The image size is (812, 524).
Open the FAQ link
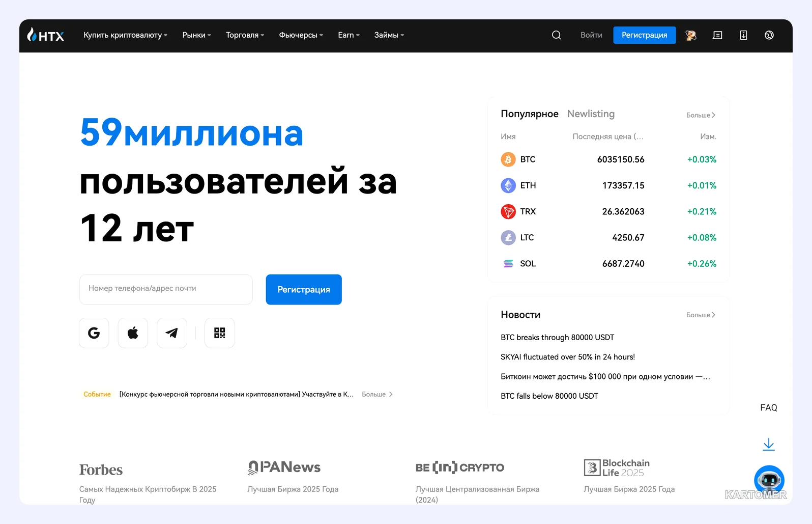(x=769, y=408)
